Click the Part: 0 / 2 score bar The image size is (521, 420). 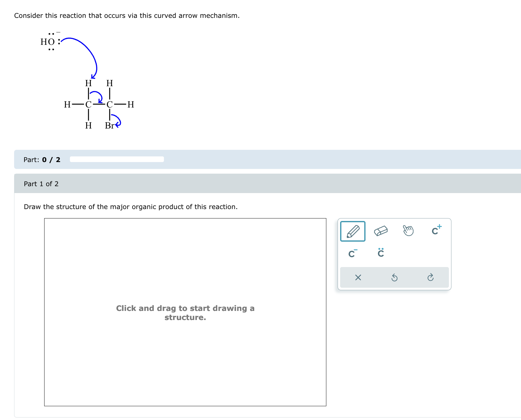[x=42, y=160]
